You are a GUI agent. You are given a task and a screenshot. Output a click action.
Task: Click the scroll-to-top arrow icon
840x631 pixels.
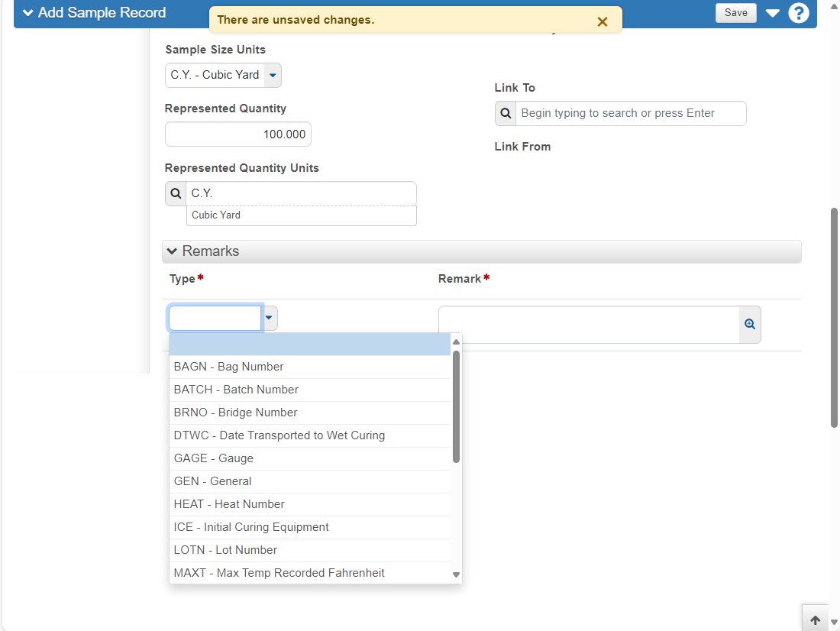click(815, 620)
